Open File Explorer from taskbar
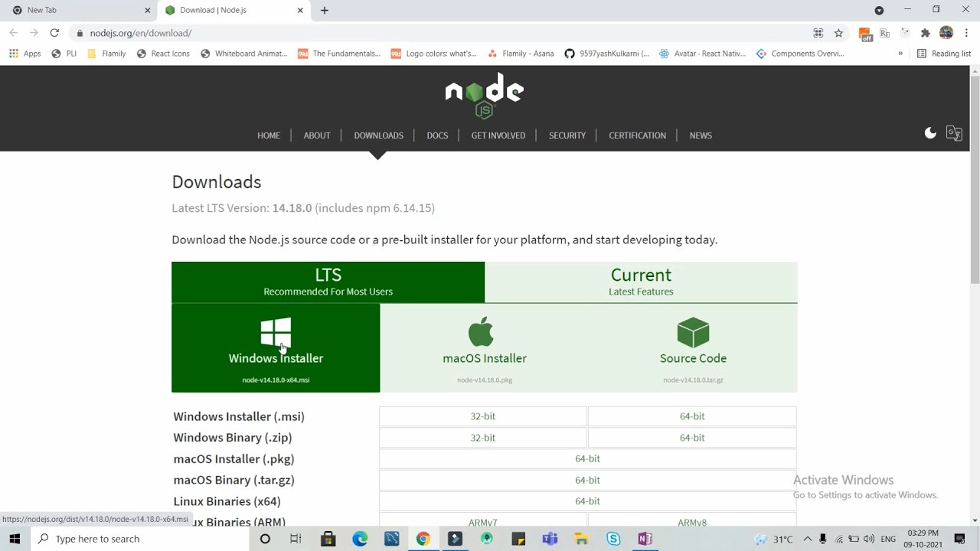This screenshot has width=980, height=551. coord(581,539)
